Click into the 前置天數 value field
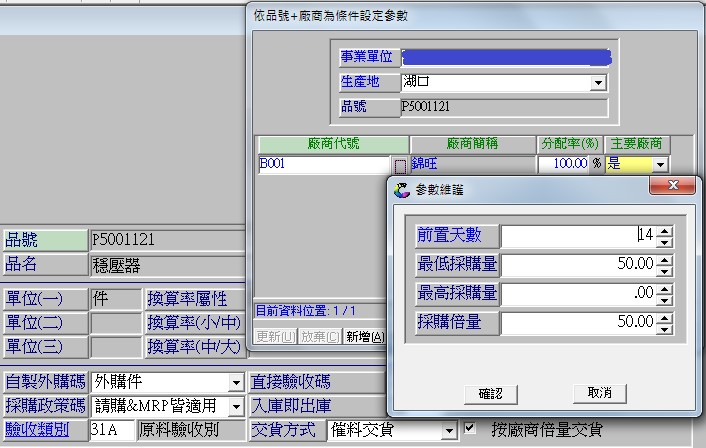The width and height of the screenshot is (706, 448). (579, 236)
